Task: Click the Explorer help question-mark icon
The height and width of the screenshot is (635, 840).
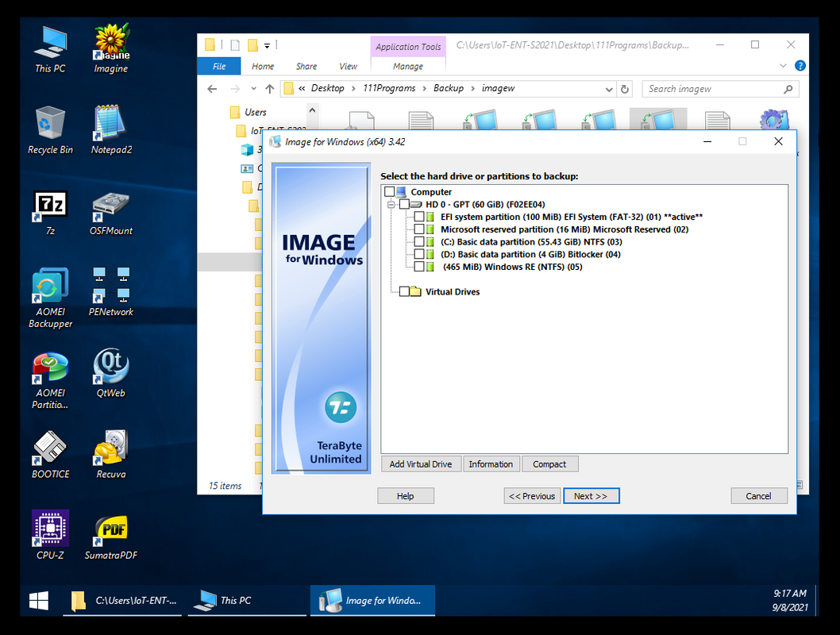Action: [x=800, y=65]
